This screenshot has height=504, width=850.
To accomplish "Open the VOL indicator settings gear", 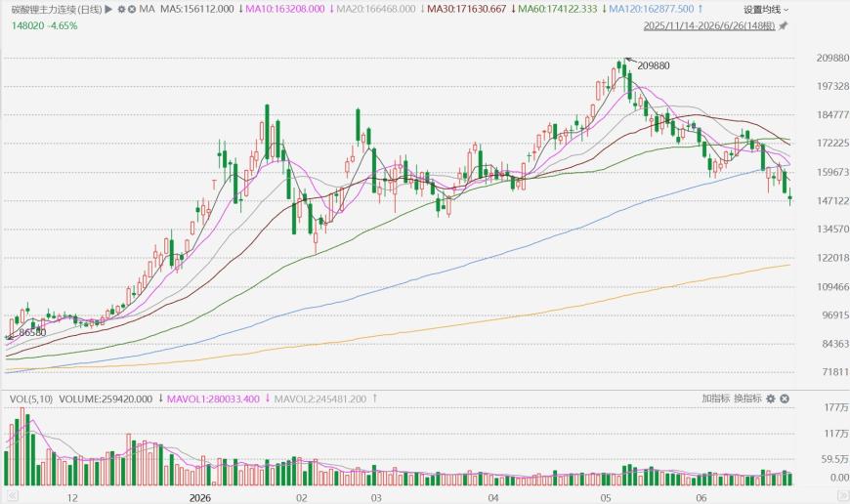I will (x=771, y=399).
